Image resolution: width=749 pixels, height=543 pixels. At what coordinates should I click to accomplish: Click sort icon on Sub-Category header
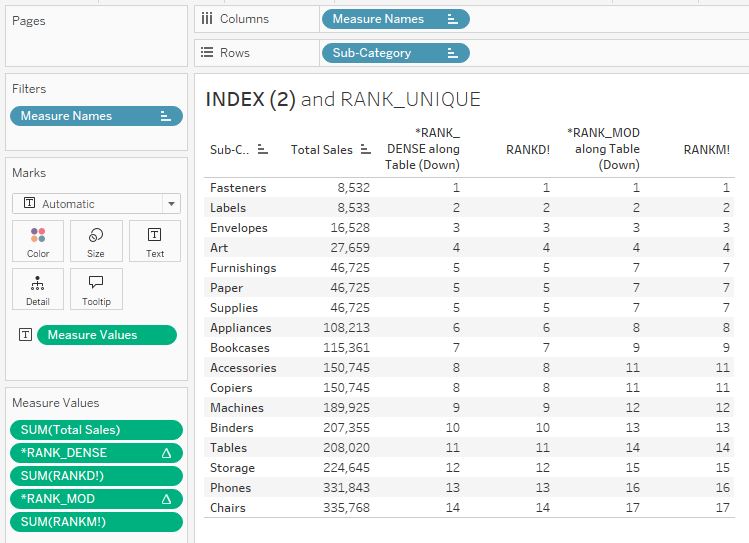(x=263, y=150)
